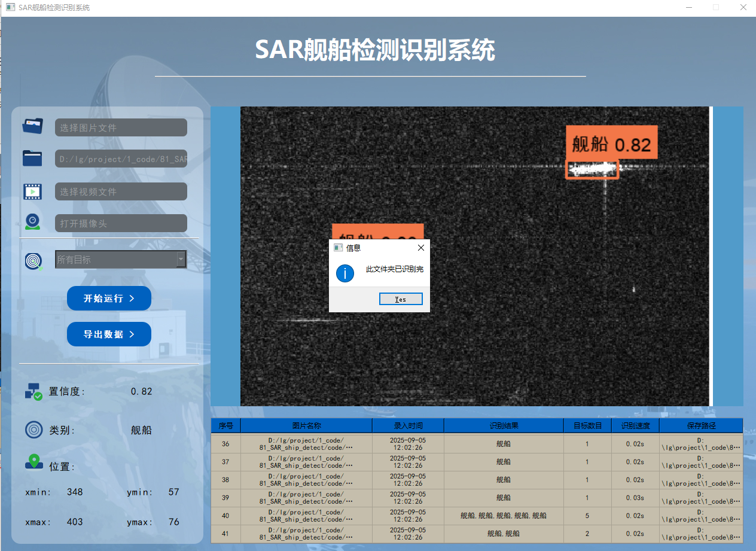Click the xmax value 403
This screenshot has width=756, height=551.
click(x=75, y=522)
